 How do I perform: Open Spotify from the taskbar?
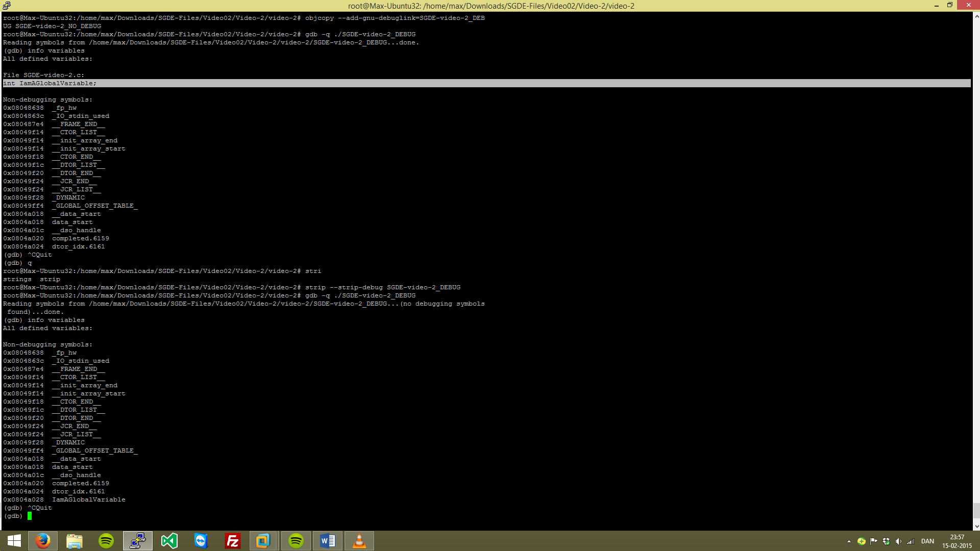pyautogui.click(x=106, y=540)
